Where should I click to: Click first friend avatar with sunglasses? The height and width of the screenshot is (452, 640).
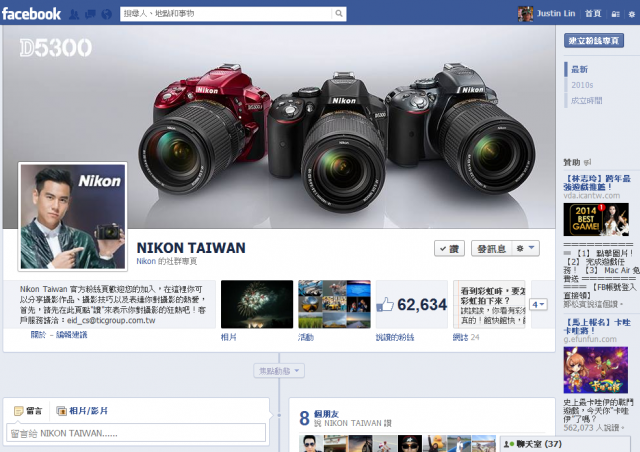[x=311, y=444]
